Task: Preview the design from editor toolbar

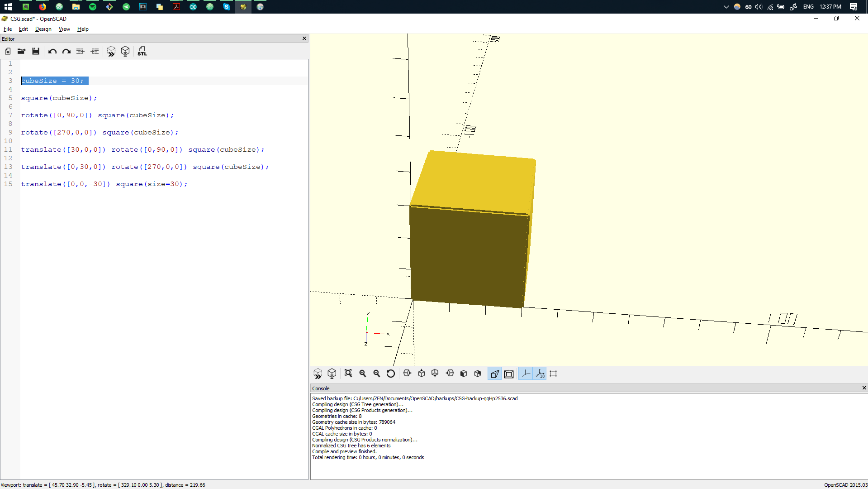Action: coord(111,51)
